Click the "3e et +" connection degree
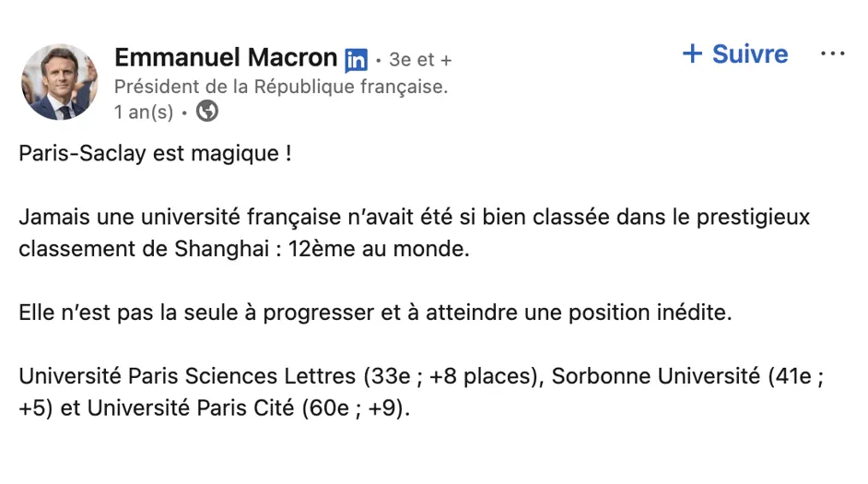The height and width of the screenshot is (484, 868). pyautogui.click(x=420, y=61)
